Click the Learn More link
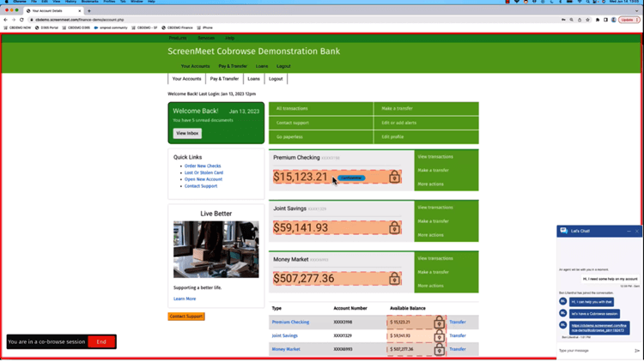This screenshot has width=644, height=362. click(185, 299)
